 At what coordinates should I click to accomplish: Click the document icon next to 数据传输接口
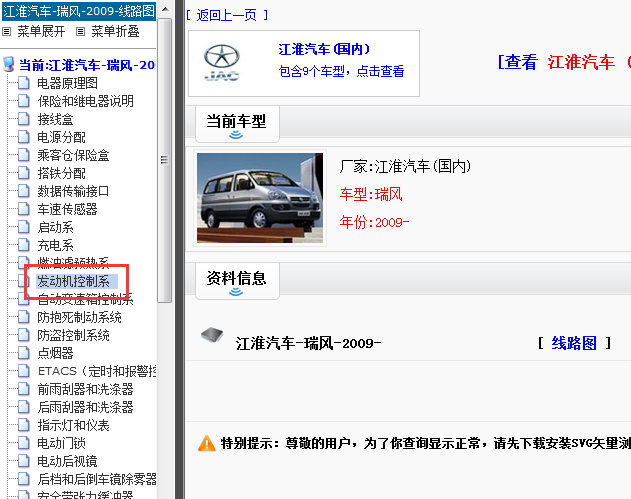pos(24,191)
